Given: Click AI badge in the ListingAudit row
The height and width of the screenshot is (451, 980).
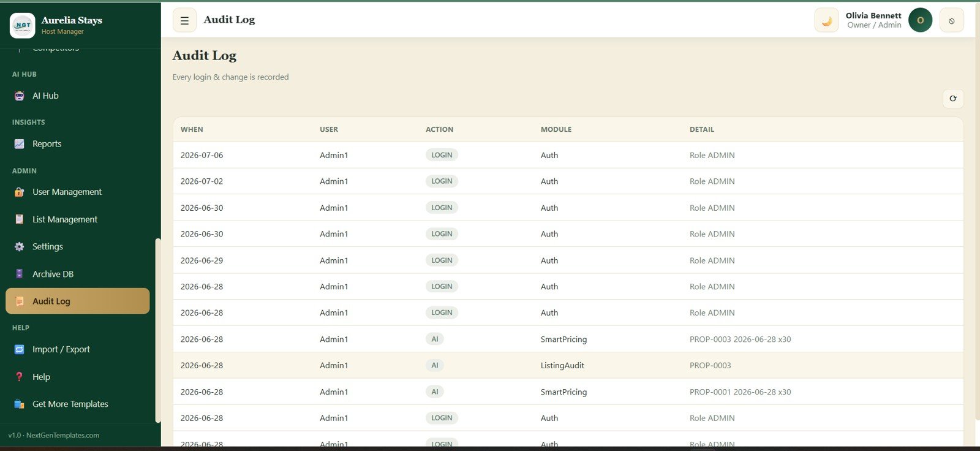Looking at the screenshot, I should click(435, 365).
